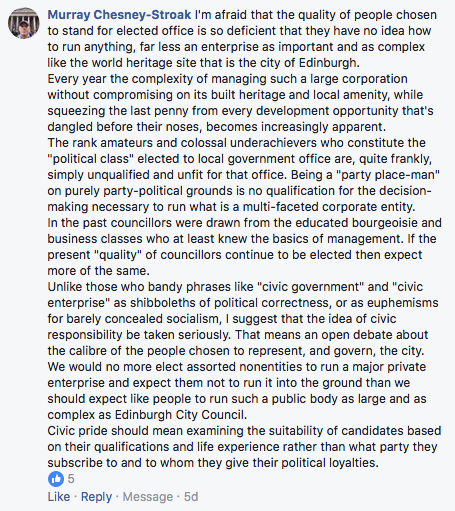The width and height of the screenshot is (455, 511).
Task: Click the blue thumbs-up reaction icon
Action: click(56, 479)
